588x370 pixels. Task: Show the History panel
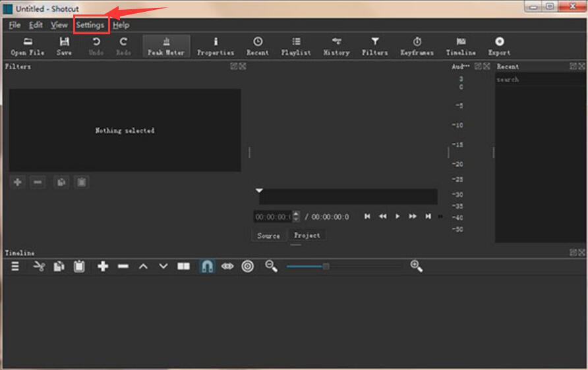coord(336,46)
